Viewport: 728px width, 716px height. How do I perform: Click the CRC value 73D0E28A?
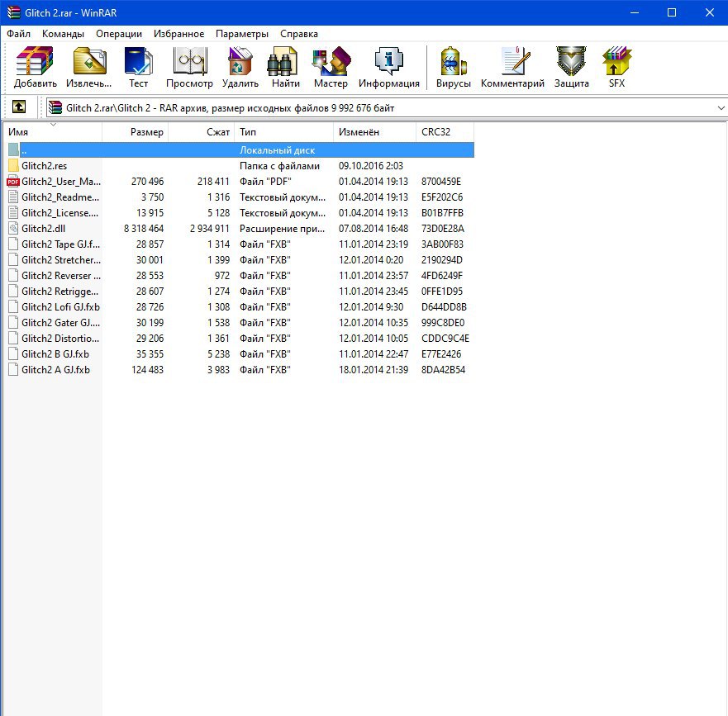(442, 228)
